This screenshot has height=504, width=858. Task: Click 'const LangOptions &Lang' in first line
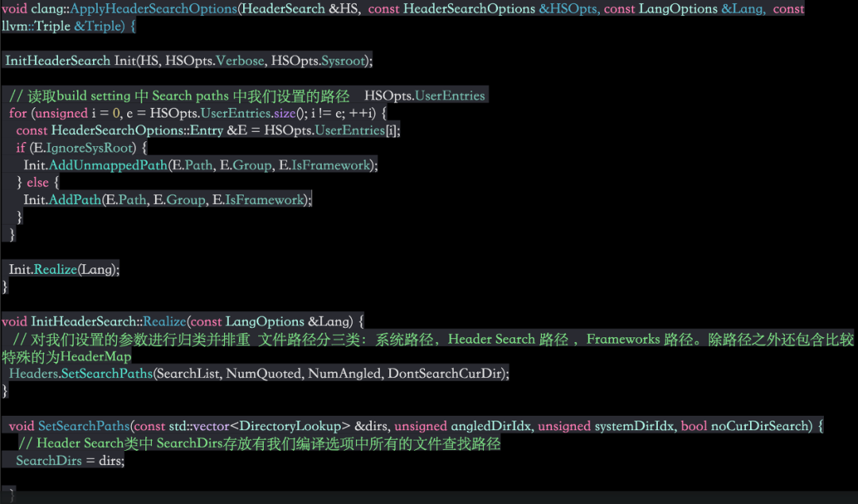(x=683, y=9)
